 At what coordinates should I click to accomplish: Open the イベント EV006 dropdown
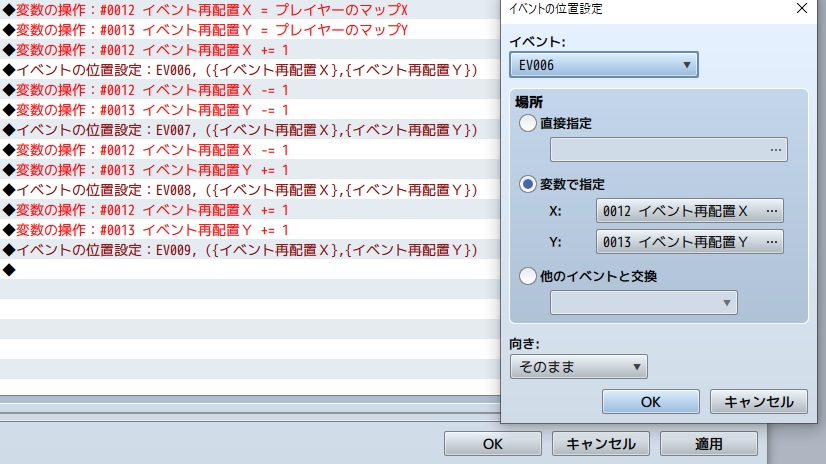coord(604,65)
